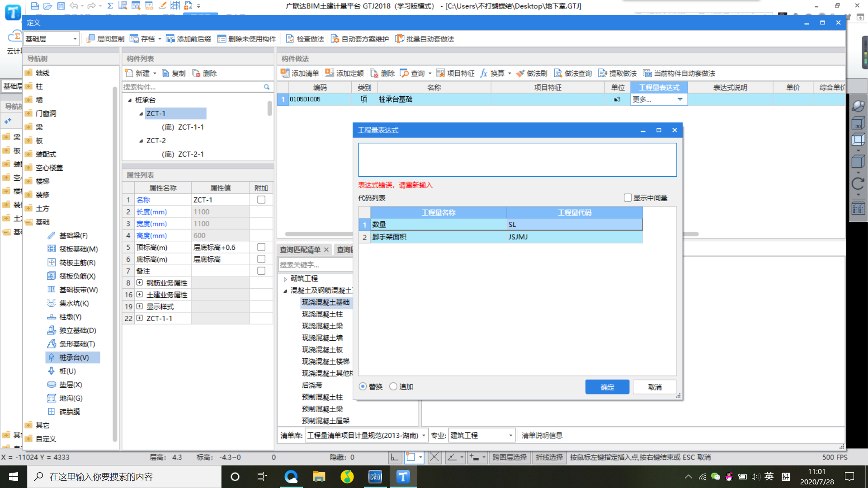868x488 pixels.
Task: Click 复制 in component list toolbar
Action: click(x=174, y=73)
